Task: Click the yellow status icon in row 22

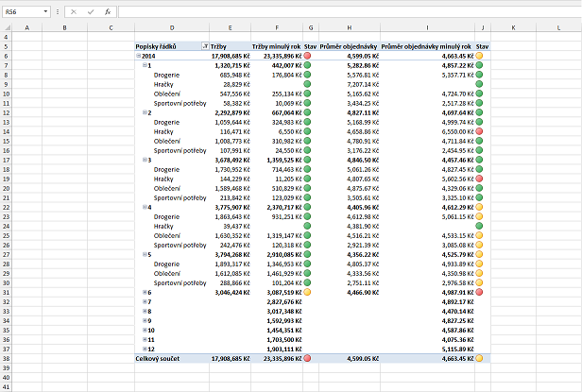Action: click(x=479, y=207)
